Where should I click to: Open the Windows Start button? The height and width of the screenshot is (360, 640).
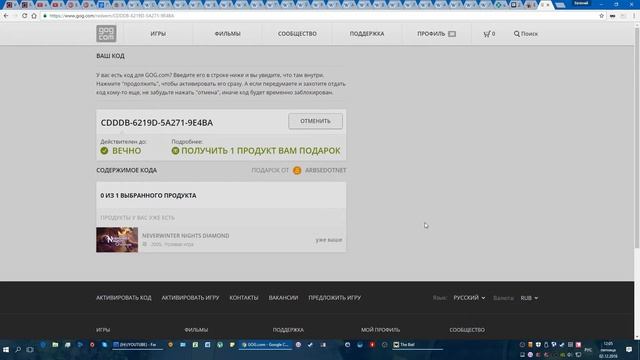click(x=6, y=350)
